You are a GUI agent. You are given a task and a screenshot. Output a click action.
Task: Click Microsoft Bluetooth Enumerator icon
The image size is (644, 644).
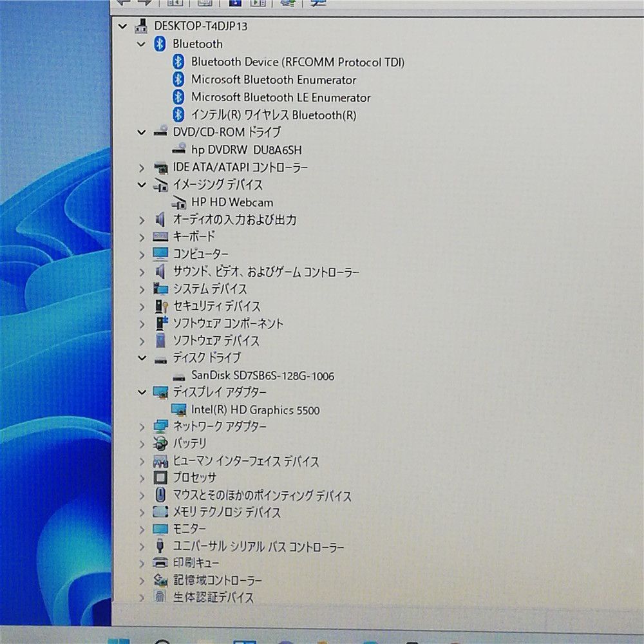[178, 79]
